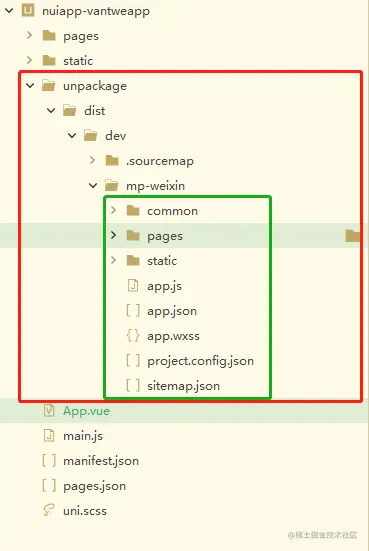369x551 pixels.
Task: Select pages label under mp-weixin
Action: (x=165, y=236)
